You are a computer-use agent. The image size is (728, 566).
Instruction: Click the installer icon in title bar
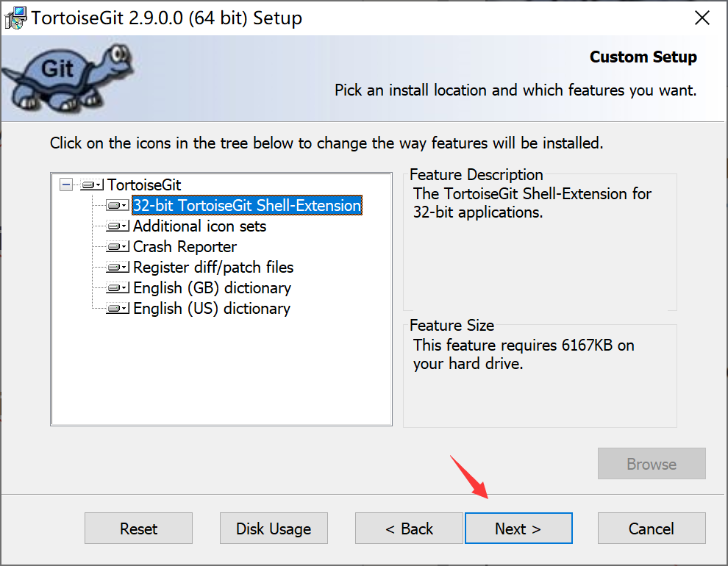pyautogui.click(x=15, y=18)
